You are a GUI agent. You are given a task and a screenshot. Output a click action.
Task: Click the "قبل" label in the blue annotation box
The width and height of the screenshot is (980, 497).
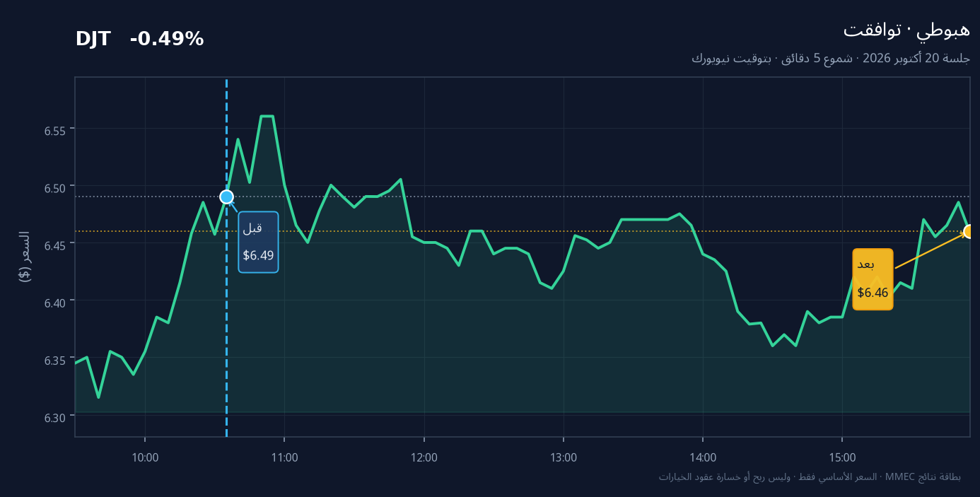pyautogui.click(x=252, y=228)
